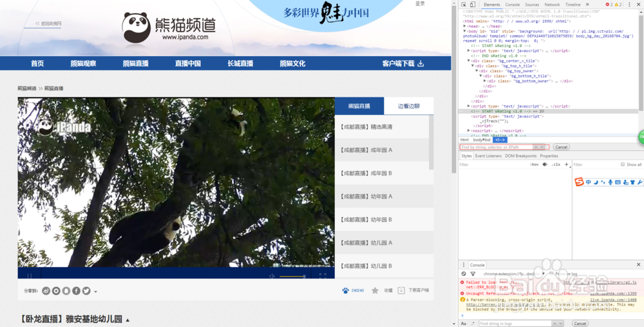Click the download client icon below the video
644x327 pixels.
click(x=401, y=290)
